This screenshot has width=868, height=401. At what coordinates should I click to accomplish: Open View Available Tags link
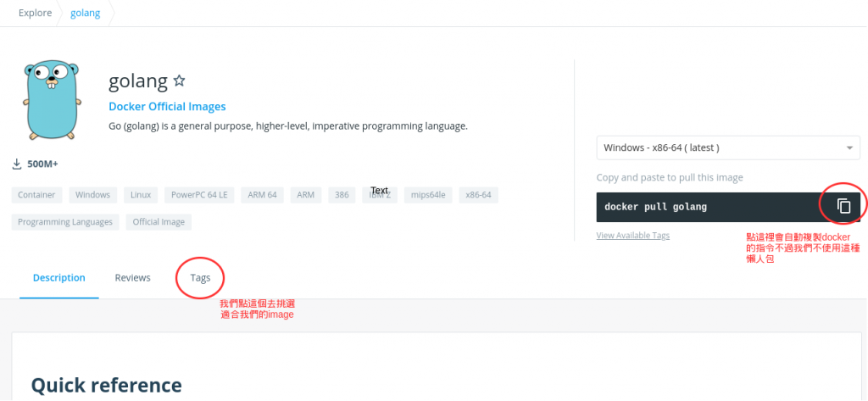[632, 236]
